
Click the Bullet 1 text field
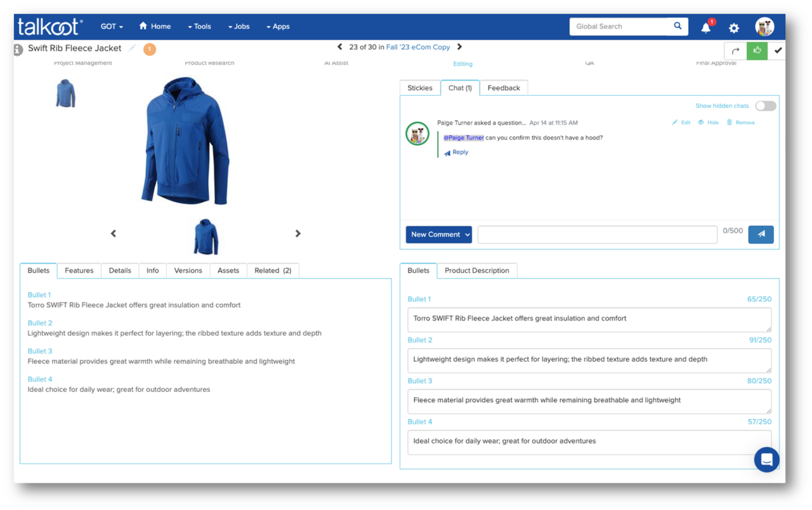[589, 319]
